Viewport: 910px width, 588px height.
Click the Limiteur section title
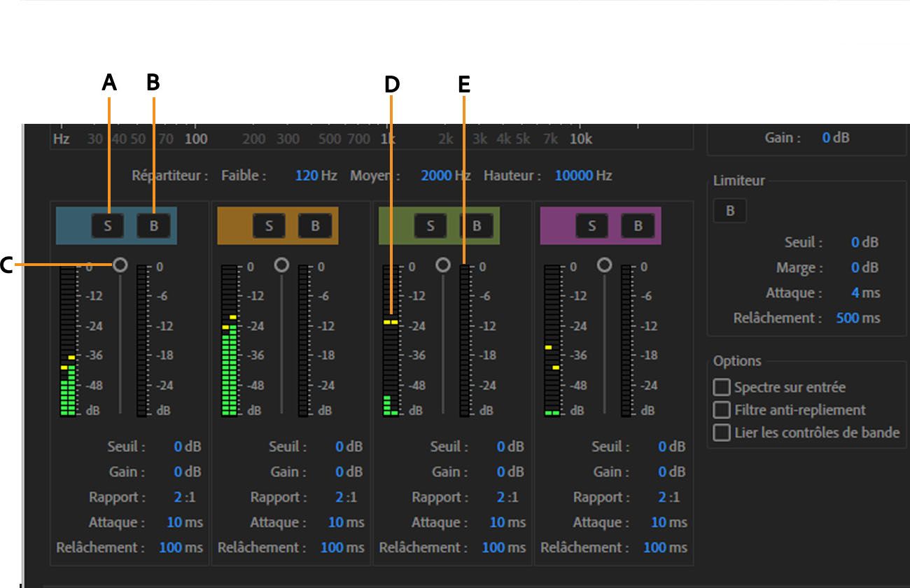tap(738, 180)
